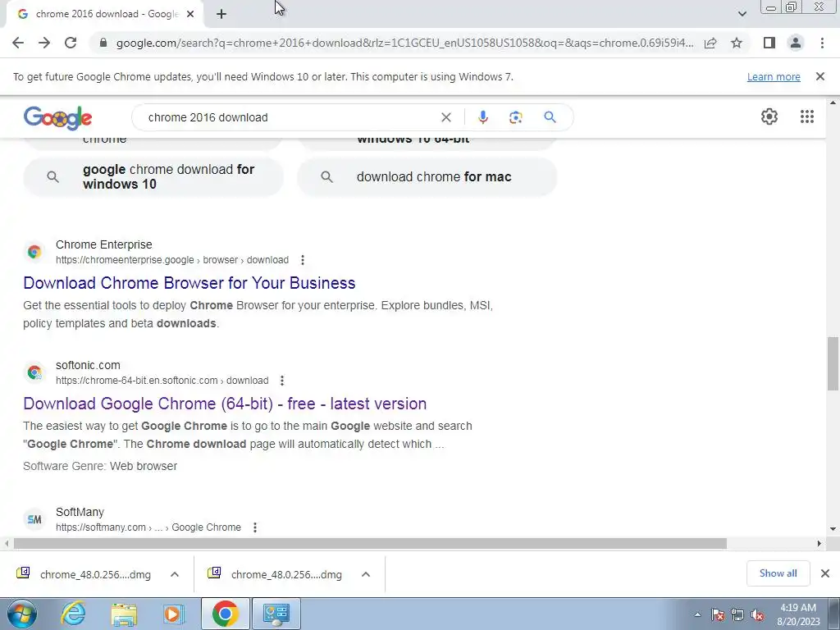This screenshot has width=840, height=630.
Task: Click the chrome-64-bit.en.softonic.com URL breadcrumb
Action: [x=162, y=381]
